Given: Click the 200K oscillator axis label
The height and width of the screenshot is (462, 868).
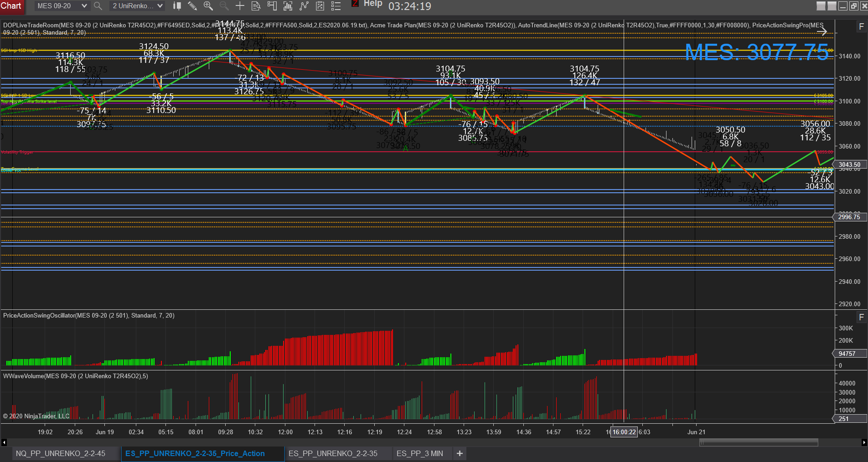Looking at the screenshot, I should click(846, 340).
